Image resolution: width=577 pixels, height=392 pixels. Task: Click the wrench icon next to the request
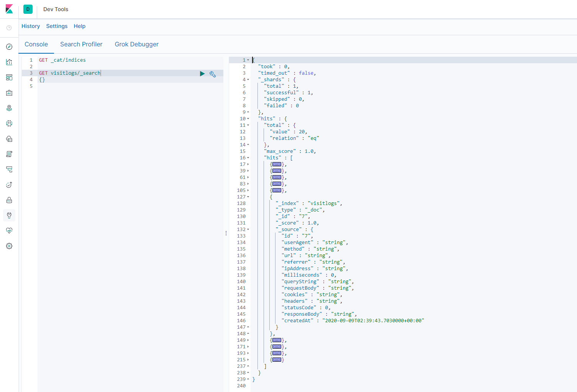tap(213, 74)
